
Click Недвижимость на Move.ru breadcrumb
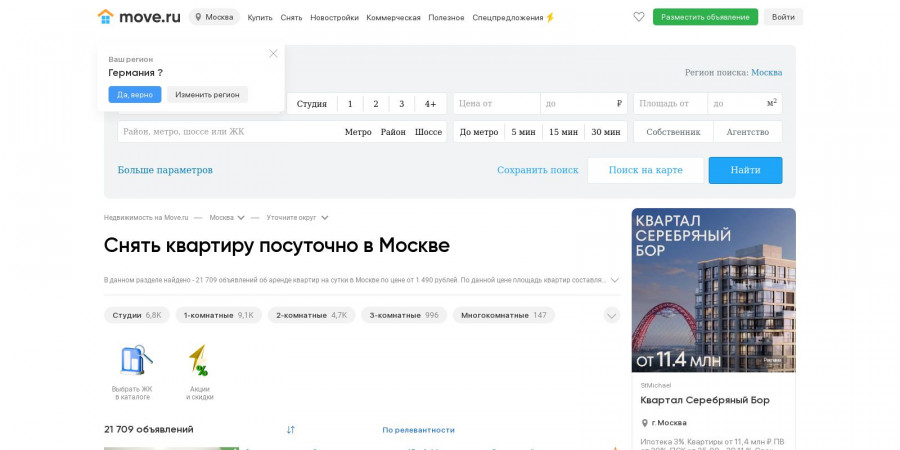pos(146,218)
